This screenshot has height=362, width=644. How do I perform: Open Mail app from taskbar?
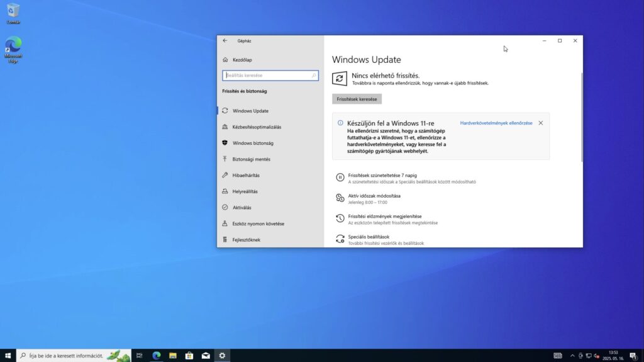click(x=206, y=356)
